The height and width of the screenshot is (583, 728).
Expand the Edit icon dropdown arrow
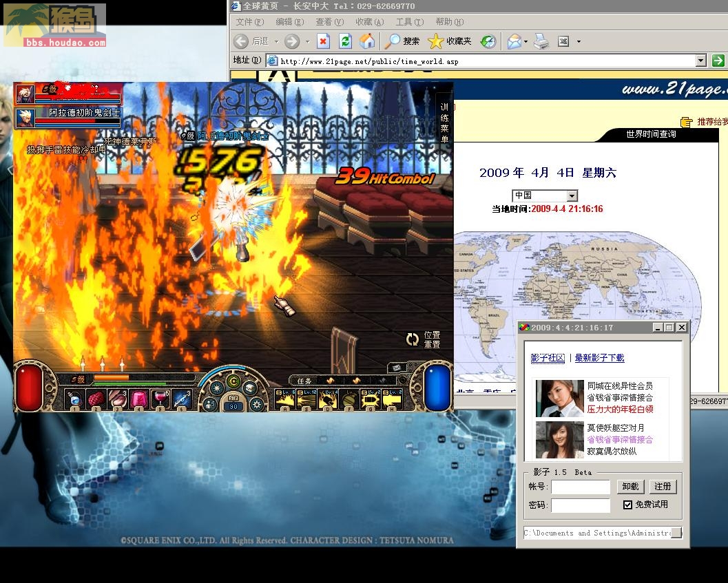(579, 42)
